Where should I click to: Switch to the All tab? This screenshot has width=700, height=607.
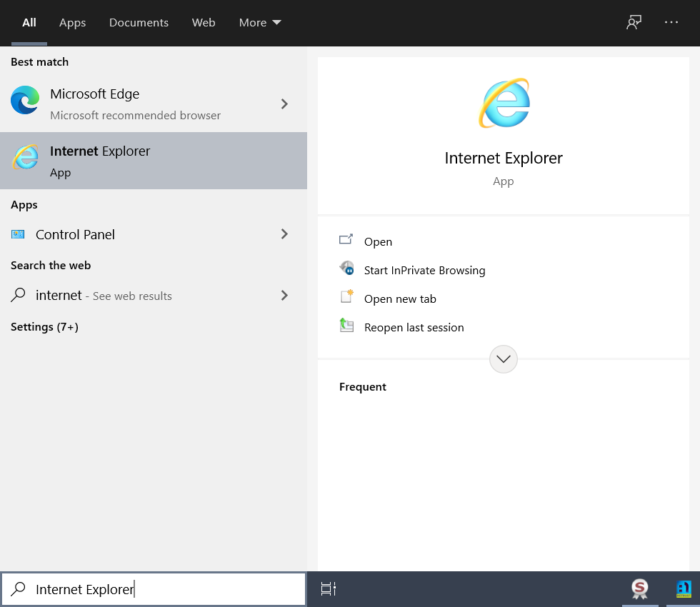29,22
